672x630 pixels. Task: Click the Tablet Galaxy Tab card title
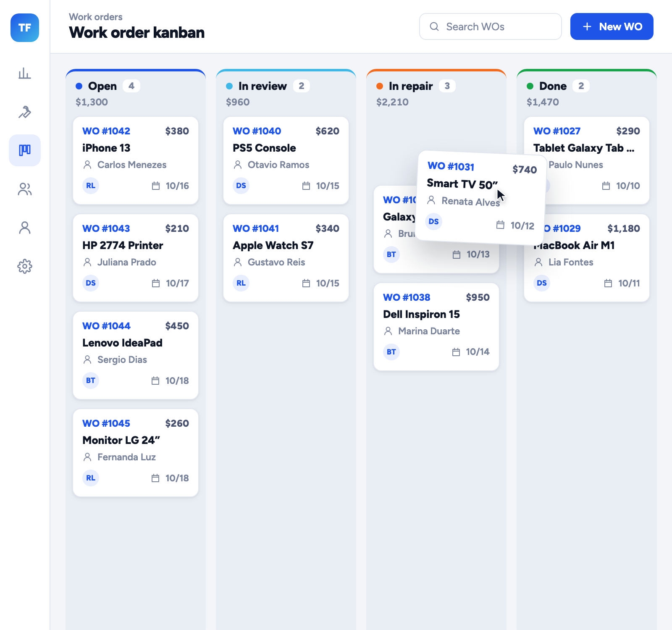[584, 148]
